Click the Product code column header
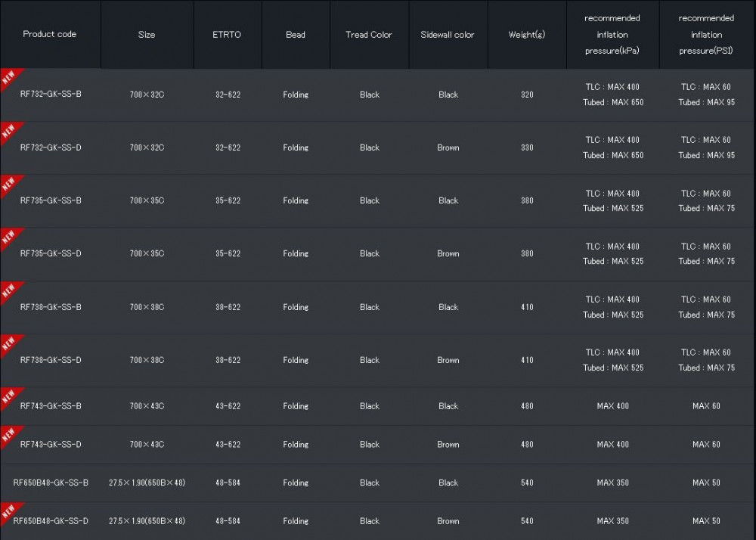Image resolution: width=756 pixels, height=540 pixels. (x=50, y=34)
